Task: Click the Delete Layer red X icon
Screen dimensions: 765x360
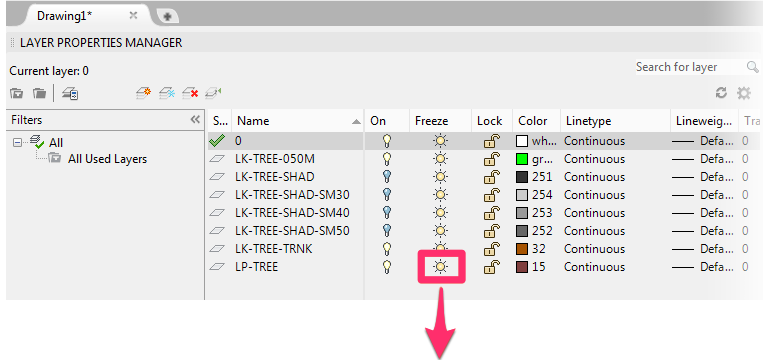Action: 190,93
